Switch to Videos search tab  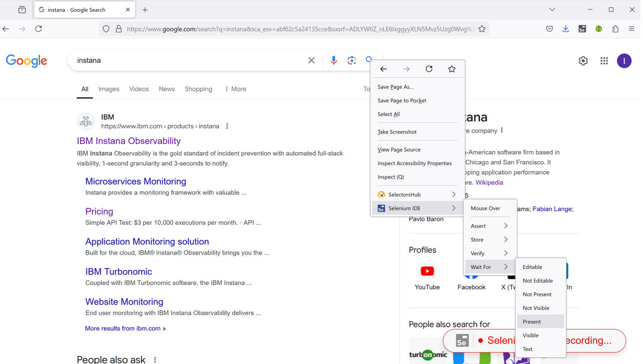point(139,89)
